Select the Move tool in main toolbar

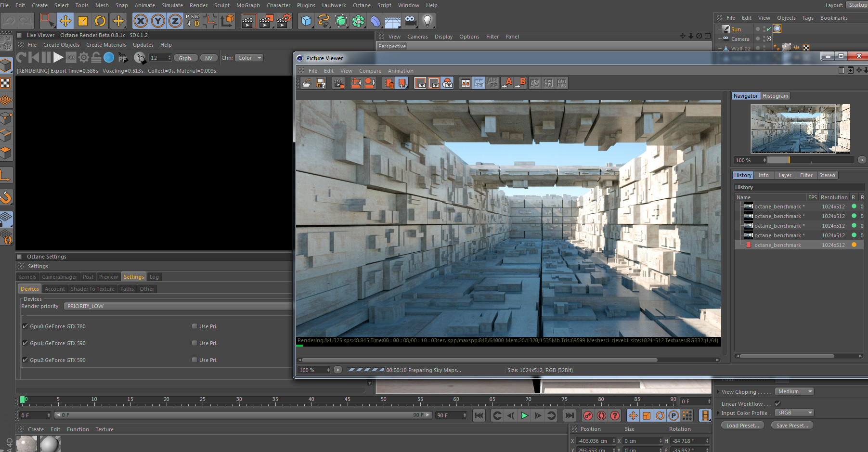pyautogui.click(x=65, y=21)
